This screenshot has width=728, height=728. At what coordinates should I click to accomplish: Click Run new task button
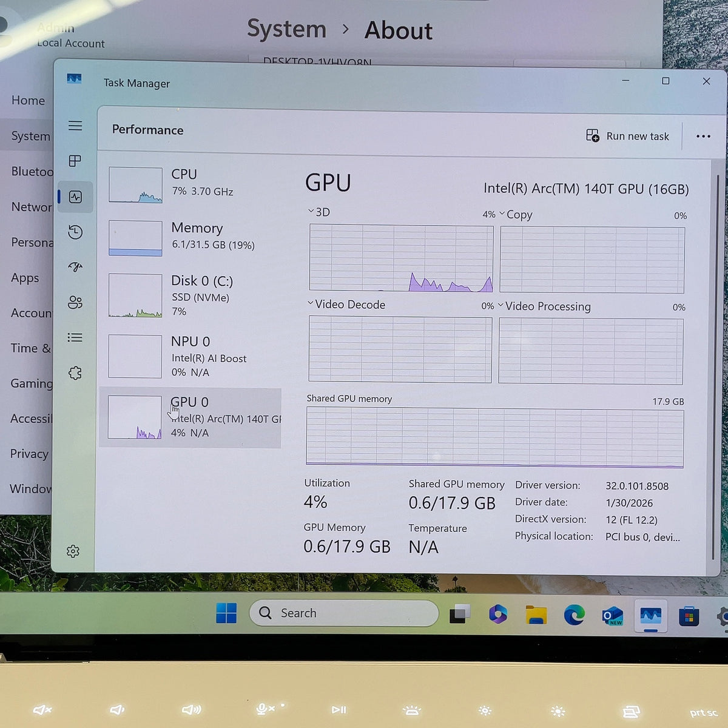point(627,136)
